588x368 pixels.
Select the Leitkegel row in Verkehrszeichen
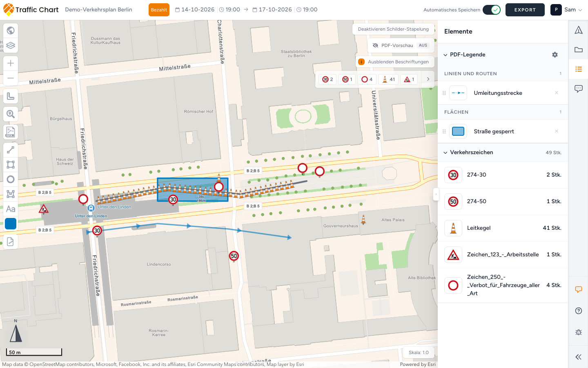pyautogui.click(x=503, y=228)
